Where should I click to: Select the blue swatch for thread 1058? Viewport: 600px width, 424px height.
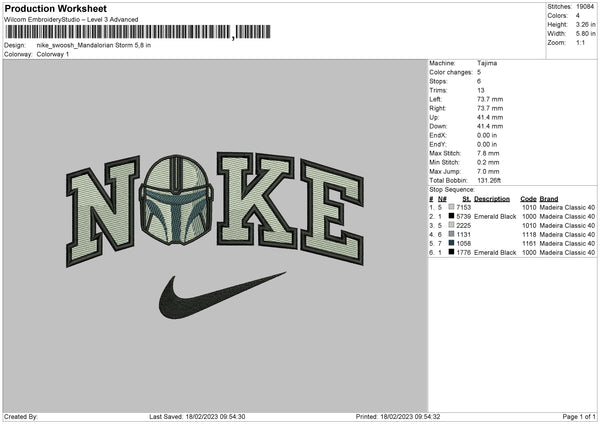[451, 243]
